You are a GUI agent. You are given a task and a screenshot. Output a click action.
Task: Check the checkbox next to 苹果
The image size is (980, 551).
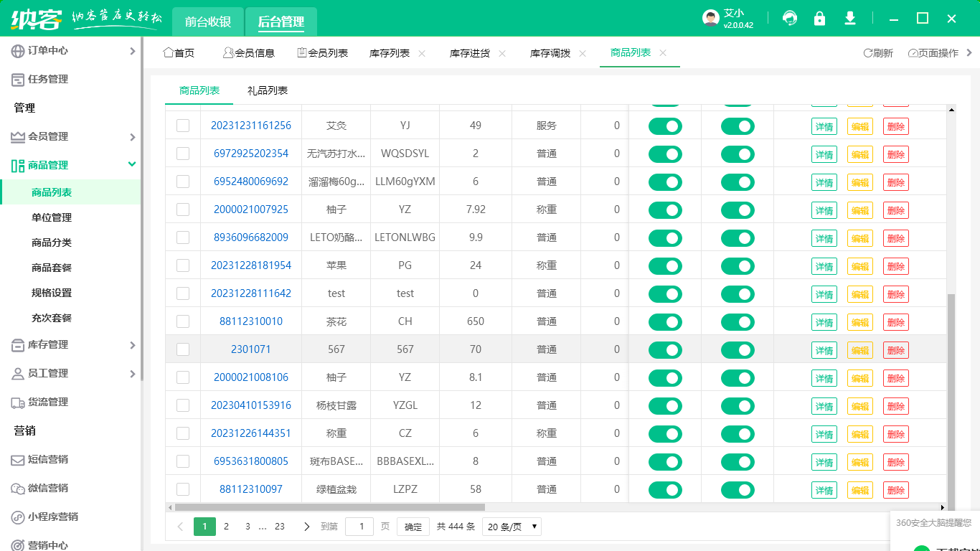tap(183, 265)
